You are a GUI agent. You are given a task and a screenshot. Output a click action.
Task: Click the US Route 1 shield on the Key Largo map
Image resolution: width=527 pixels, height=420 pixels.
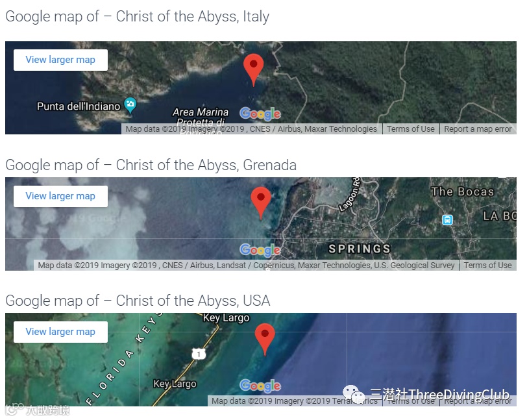pos(199,354)
